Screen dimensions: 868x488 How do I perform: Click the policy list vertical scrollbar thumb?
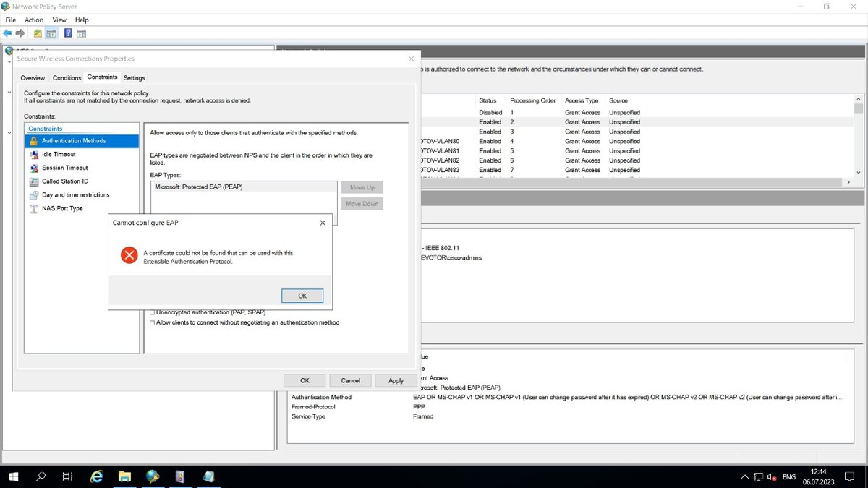pos(859,108)
